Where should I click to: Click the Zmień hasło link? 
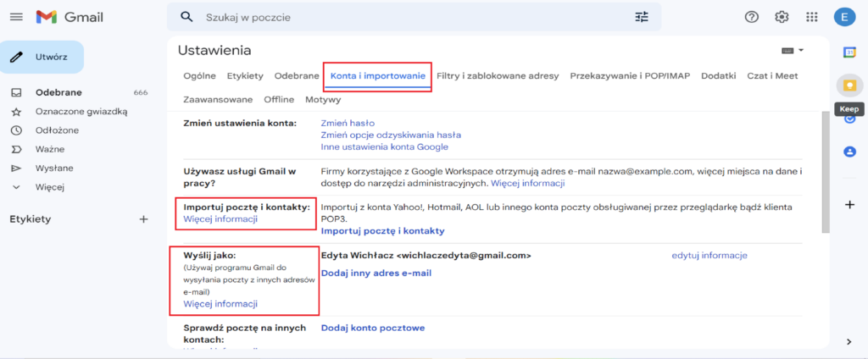348,124
